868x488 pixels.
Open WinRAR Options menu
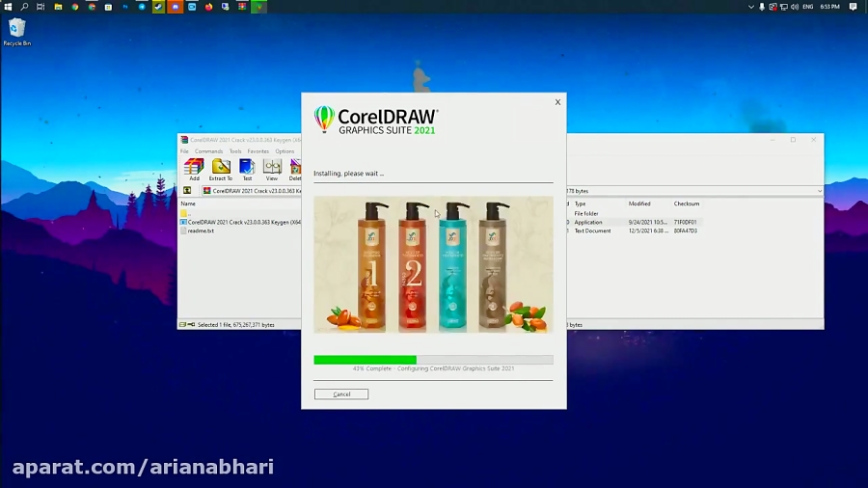[285, 151]
